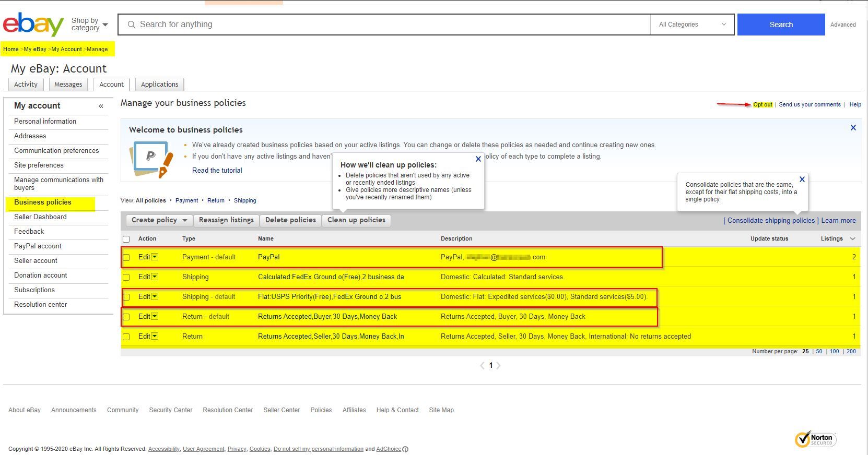Open Resolution center in sidebar
Screen dimensions: 868x455
40,305
